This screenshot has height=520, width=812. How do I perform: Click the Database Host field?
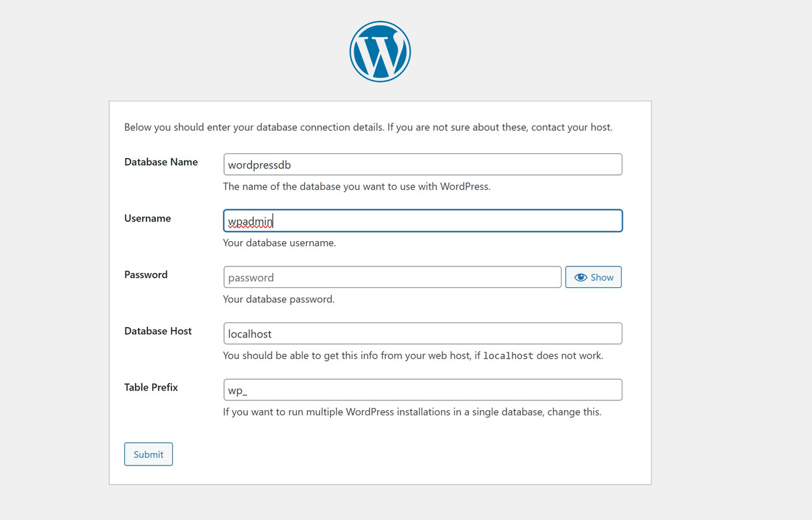click(x=423, y=333)
